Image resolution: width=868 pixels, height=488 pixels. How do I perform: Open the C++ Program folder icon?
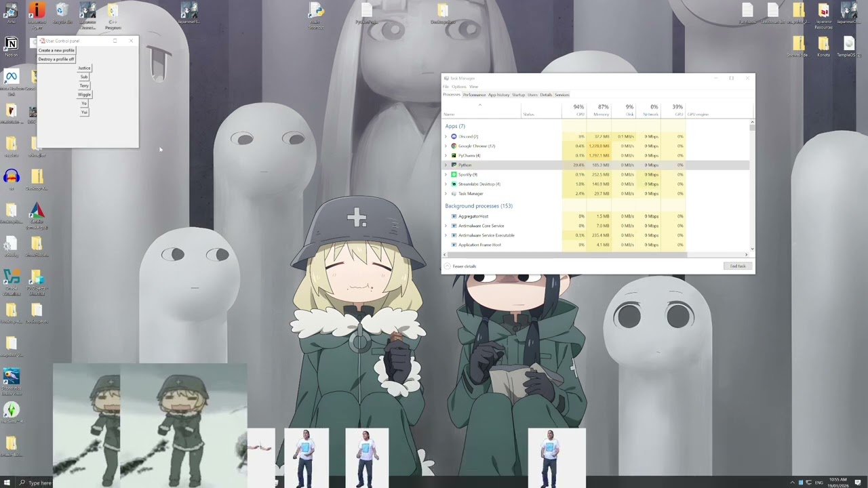click(x=113, y=12)
